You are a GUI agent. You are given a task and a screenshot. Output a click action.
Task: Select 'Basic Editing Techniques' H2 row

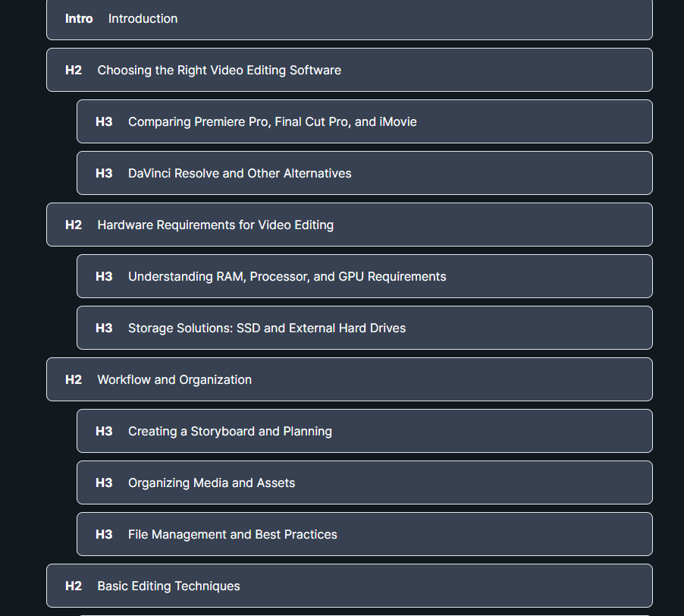click(x=350, y=586)
